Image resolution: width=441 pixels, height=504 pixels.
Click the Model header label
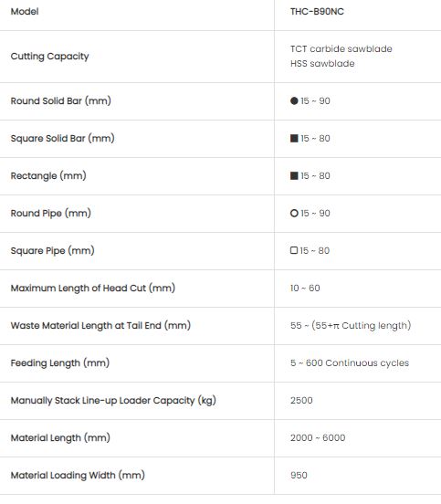[x=25, y=12]
